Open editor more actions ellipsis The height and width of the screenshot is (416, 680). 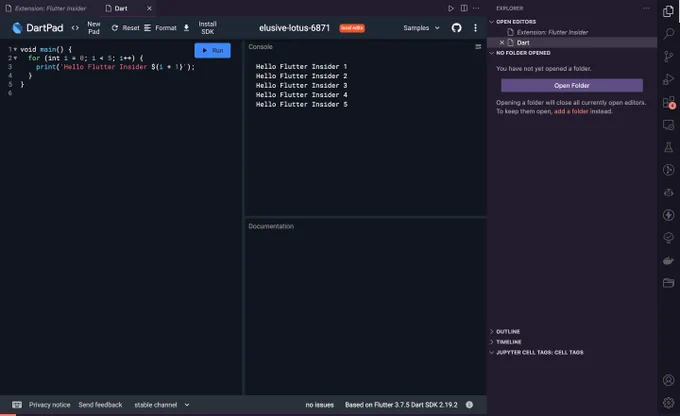pos(476,8)
